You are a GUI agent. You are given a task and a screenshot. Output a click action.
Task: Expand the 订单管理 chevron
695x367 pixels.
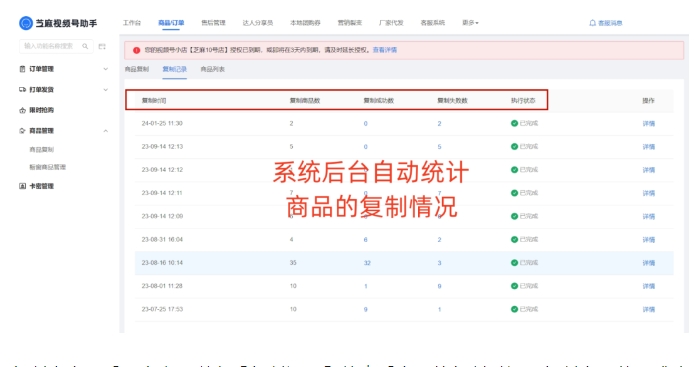click(105, 69)
